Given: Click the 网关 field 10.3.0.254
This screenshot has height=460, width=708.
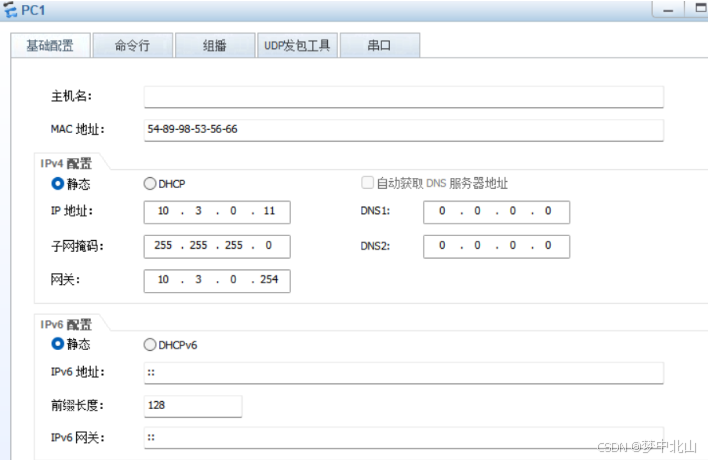Looking at the screenshot, I should [217, 281].
